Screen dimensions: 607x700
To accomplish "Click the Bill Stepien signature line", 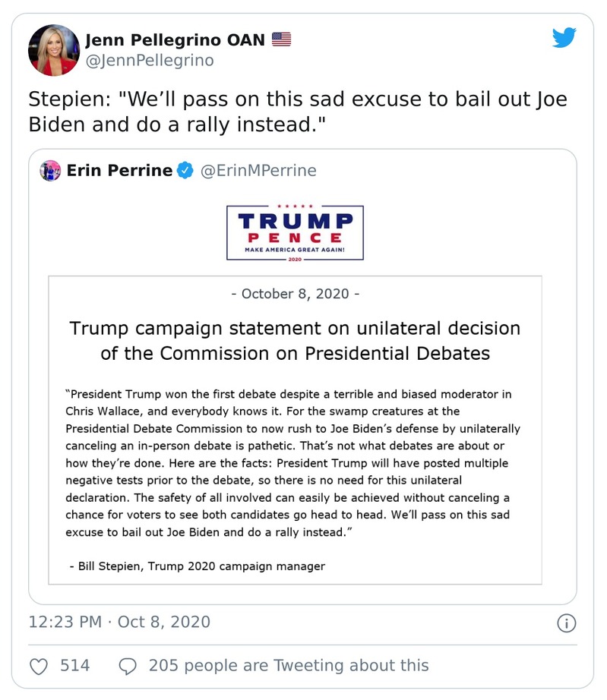I will [197, 566].
